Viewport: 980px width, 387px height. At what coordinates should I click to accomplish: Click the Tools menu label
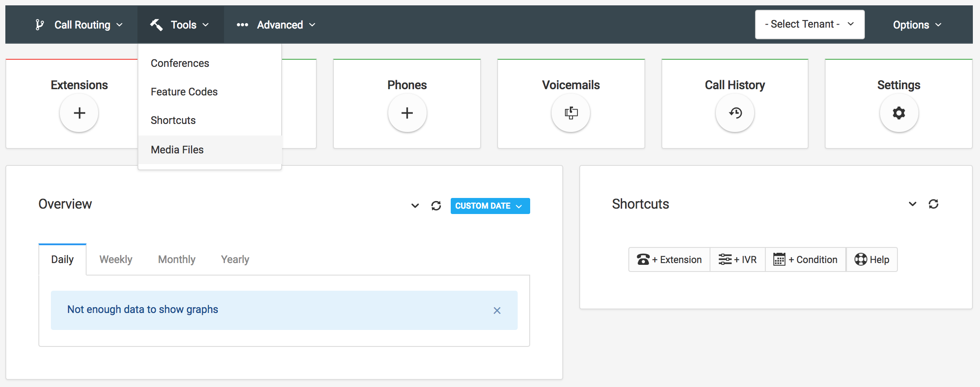click(184, 25)
